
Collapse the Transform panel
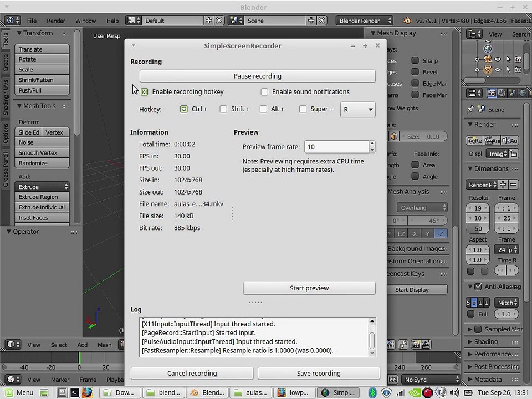coord(19,33)
